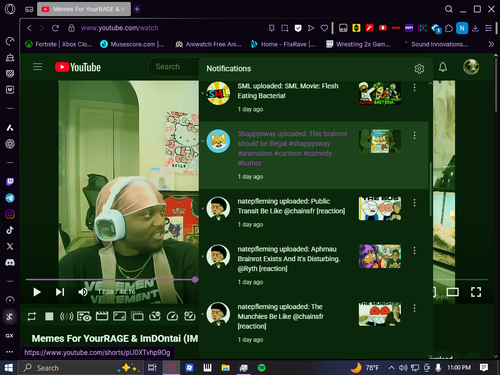The width and height of the screenshot is (500, 375).
Task: Open YouTube notification settings gear
Action: tap(419, 69)
